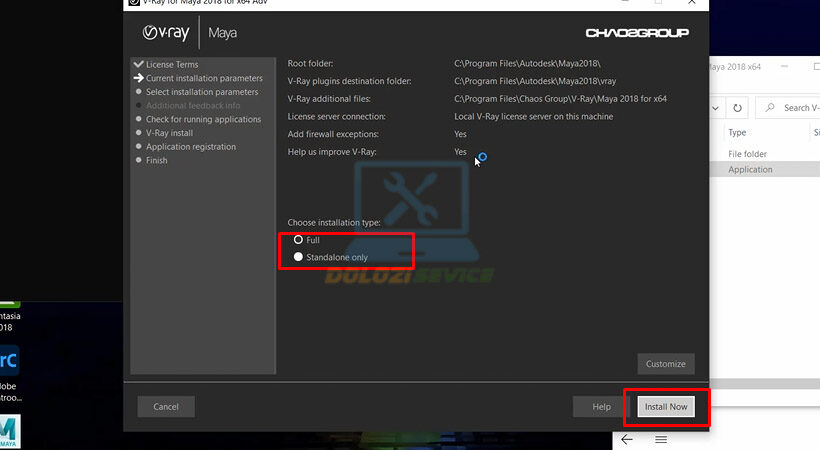Viewport: 820px width, 450px height.
Task: Click the refresh icon in File Explorer
Action: (737, 108)
